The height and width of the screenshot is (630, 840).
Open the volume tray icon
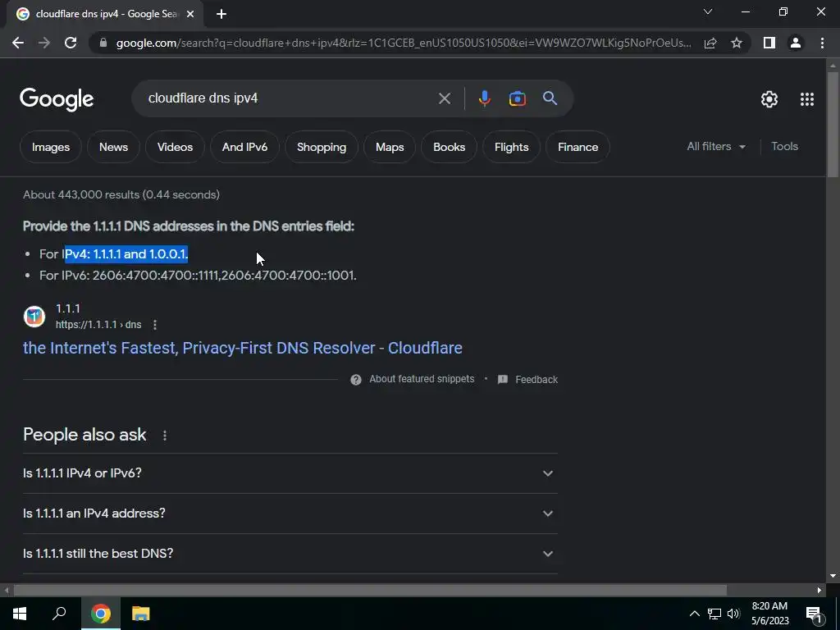coord(733,614)
